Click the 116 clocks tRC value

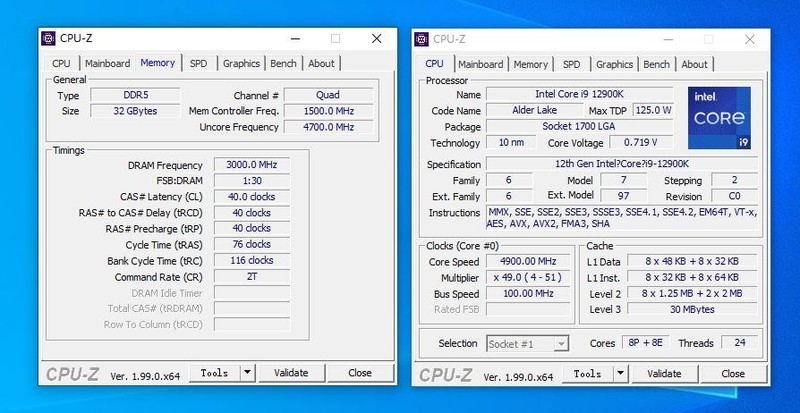[252, 260]
